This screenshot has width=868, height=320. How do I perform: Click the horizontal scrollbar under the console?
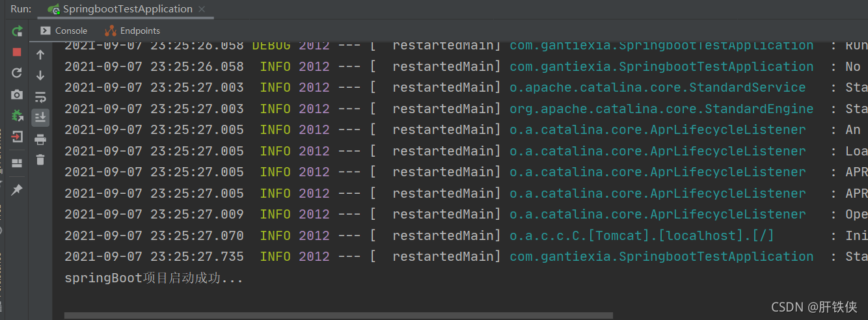point(338,315)
